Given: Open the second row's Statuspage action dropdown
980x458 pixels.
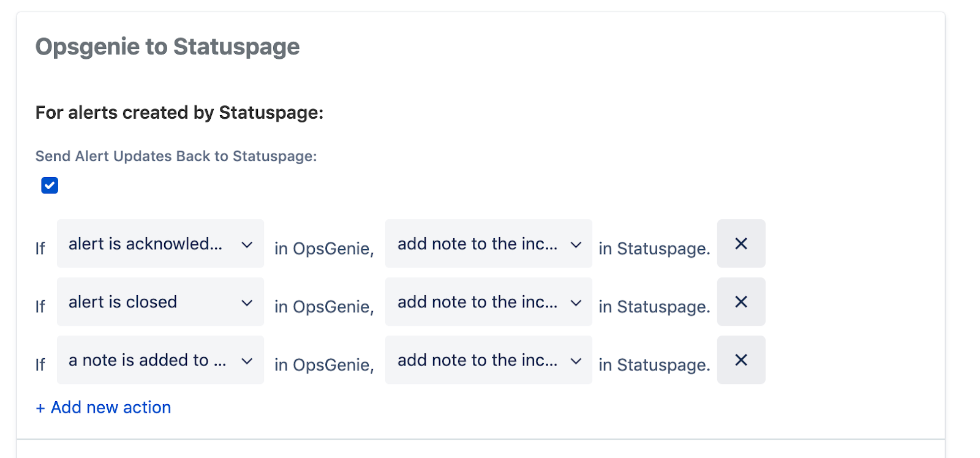Looking at the screenshot, I should [x=488, y=302].
